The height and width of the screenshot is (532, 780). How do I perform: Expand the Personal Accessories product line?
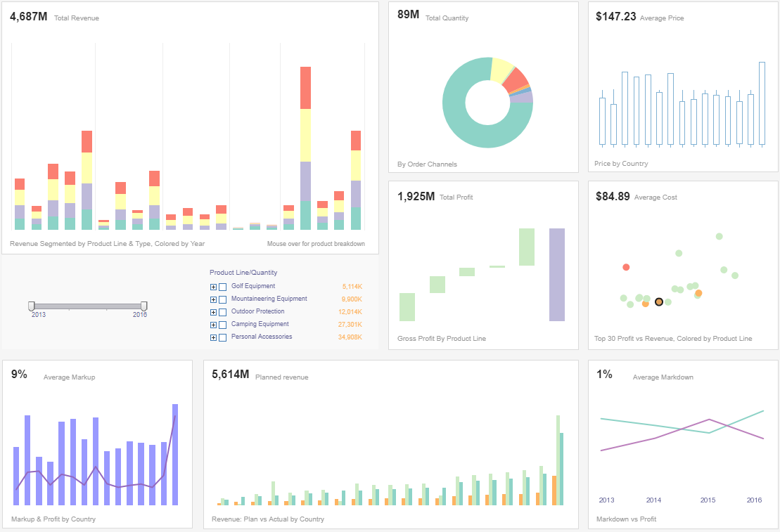(213, 337)
